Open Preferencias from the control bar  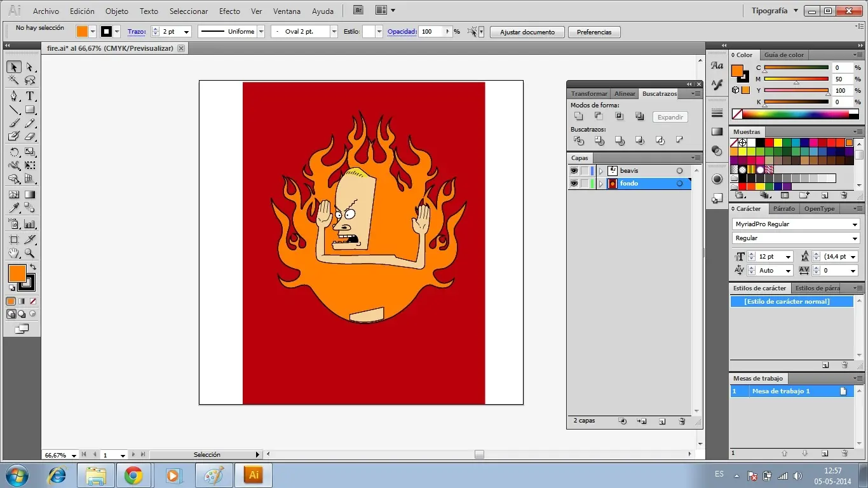[x=594, y=32]
